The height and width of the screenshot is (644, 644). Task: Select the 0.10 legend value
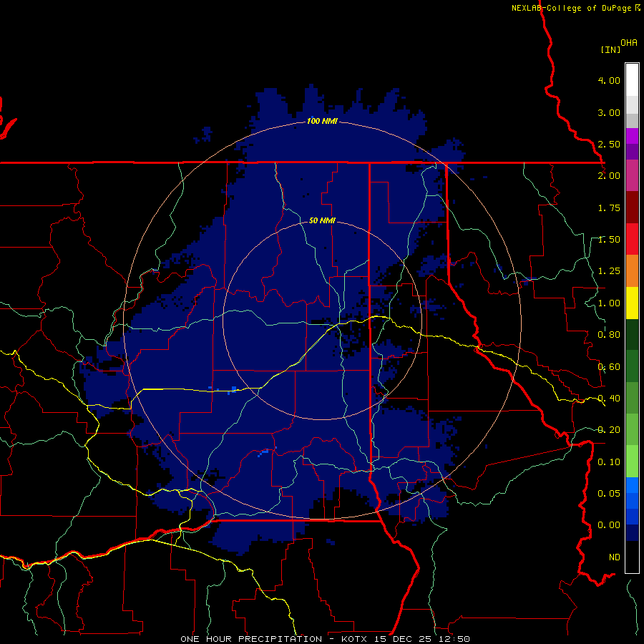609,462
